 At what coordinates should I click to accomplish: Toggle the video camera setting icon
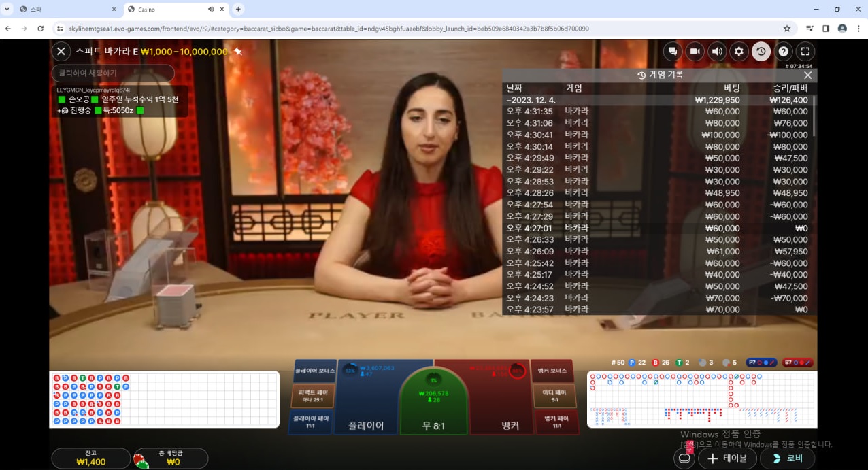[695, 51]
